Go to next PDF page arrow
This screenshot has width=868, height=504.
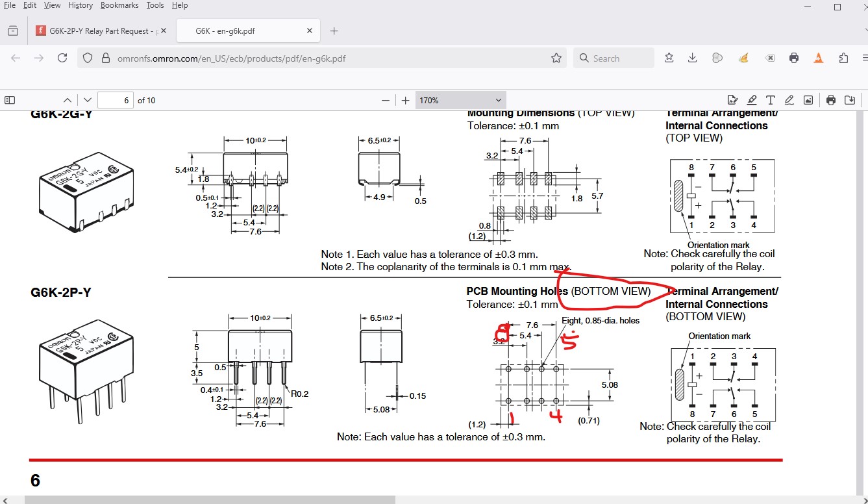pyautogui.click(x=88, y=100)
